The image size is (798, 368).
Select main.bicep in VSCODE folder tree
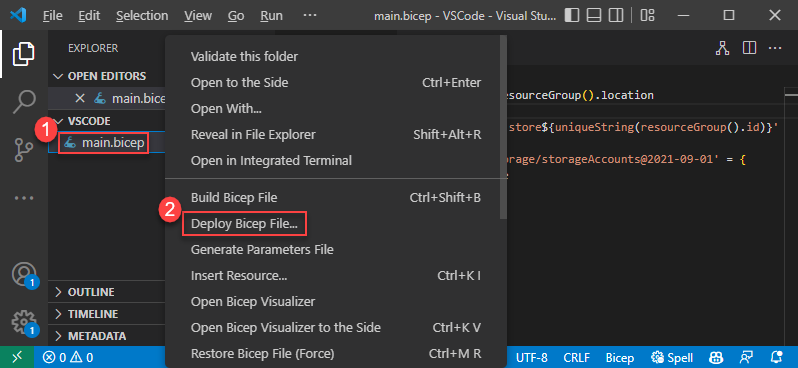pos(107,144)
